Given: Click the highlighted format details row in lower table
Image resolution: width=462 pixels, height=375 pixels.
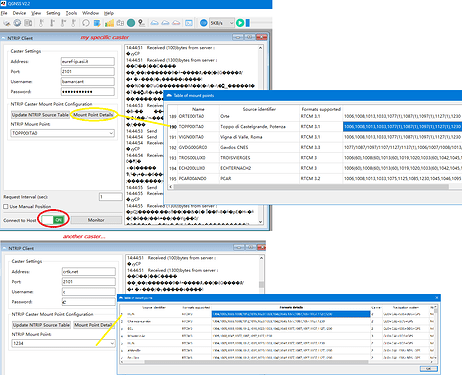Looking at the screenshot, I should 291,314.
